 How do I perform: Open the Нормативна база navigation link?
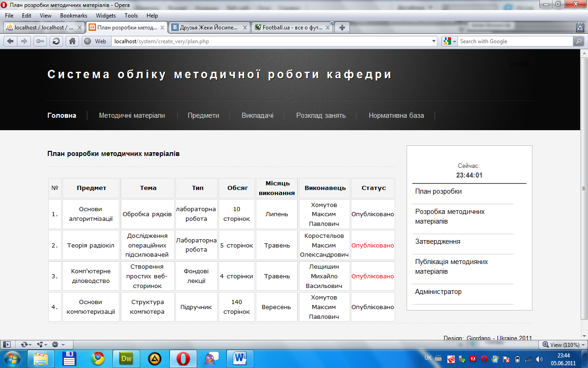(x=396, y=115)
